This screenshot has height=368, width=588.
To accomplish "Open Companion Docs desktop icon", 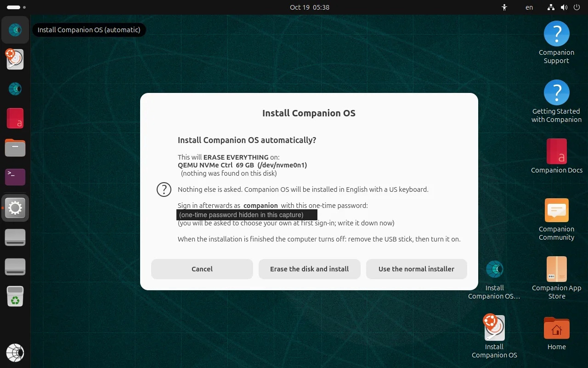I will click(x=556, y=156).
